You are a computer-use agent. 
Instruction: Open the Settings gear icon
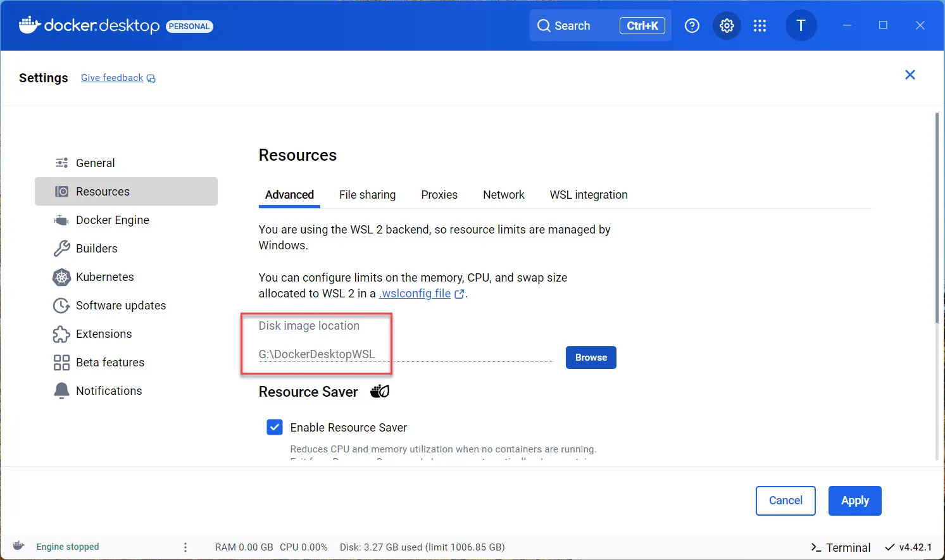click(727, 25)
